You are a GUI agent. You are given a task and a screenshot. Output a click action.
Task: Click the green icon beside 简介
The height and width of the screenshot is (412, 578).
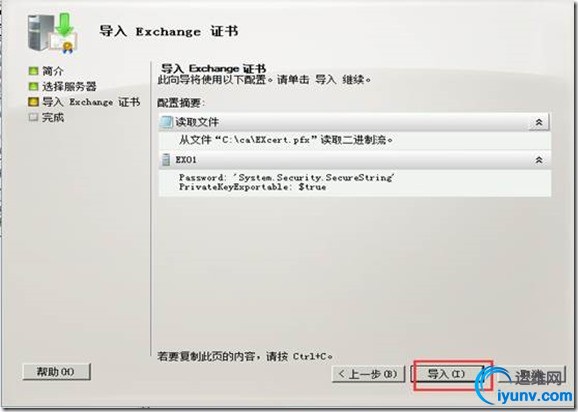[x=33, y=71]
